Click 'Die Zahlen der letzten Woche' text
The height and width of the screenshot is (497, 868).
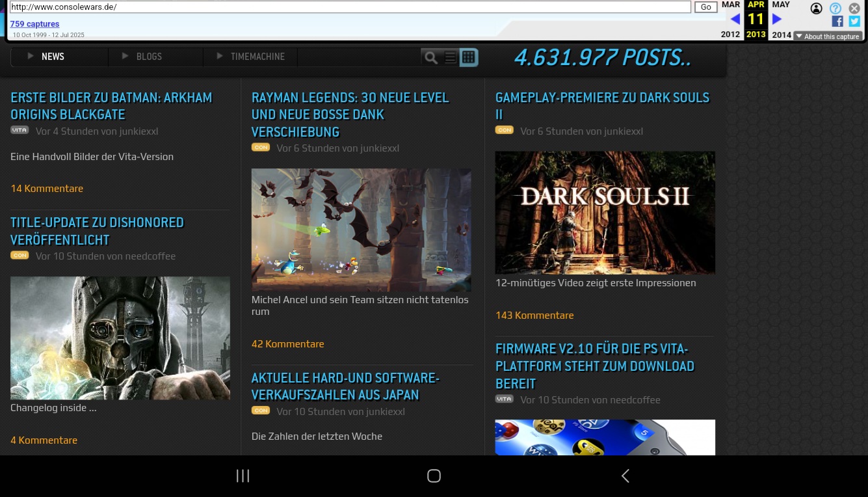click(317, 437)
